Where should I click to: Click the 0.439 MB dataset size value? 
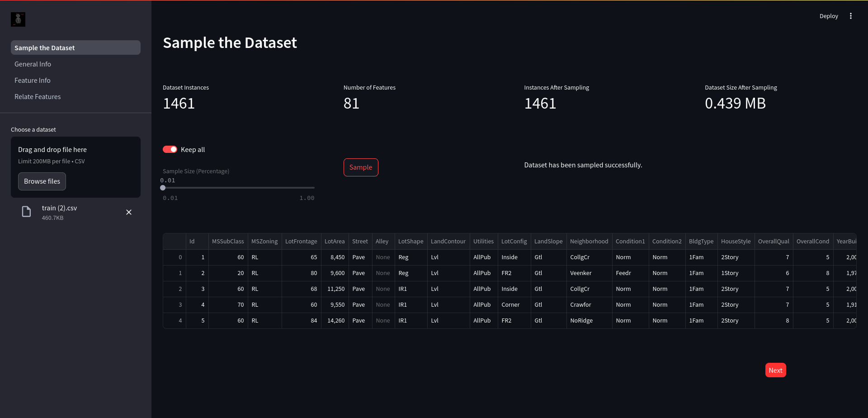735,104
